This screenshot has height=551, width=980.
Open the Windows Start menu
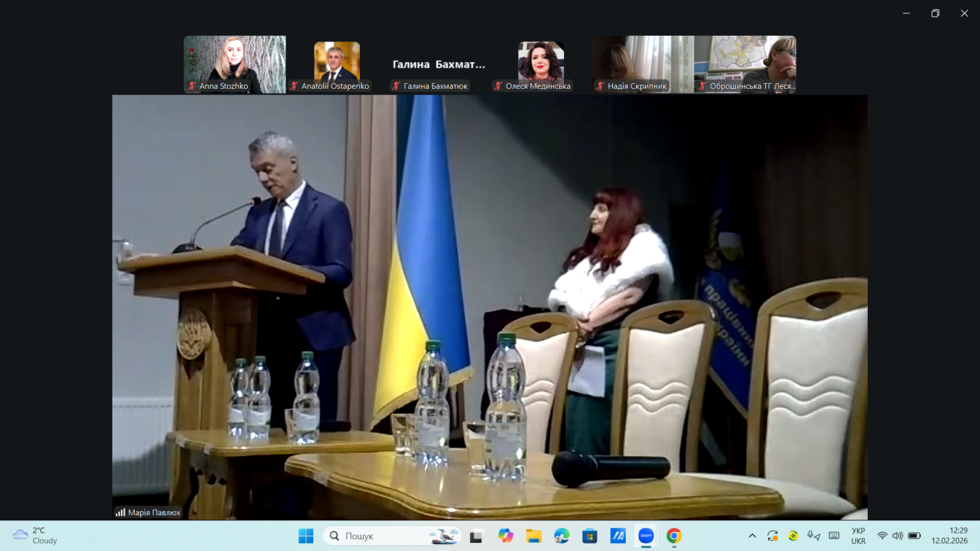click(306, 536)
